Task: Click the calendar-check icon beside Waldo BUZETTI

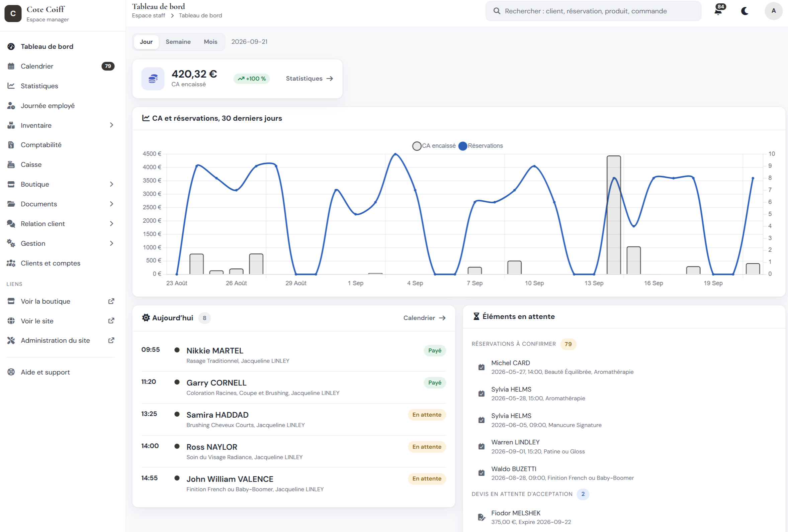Action: coord(481,473)
